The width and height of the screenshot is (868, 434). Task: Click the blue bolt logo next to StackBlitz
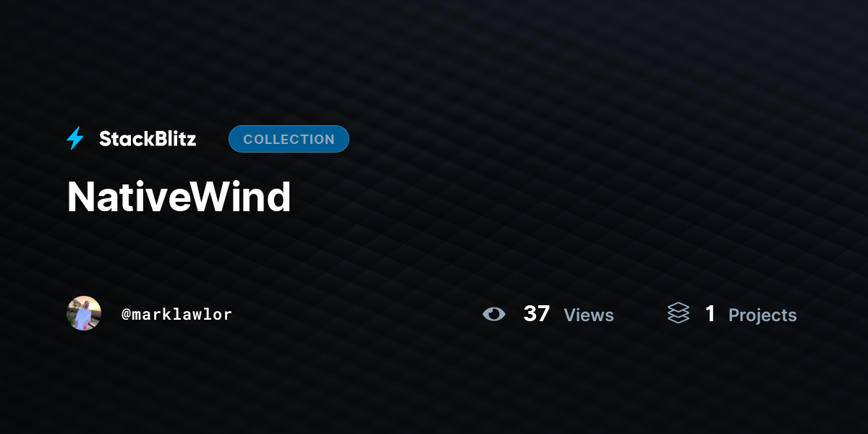[x=75, y=139]
